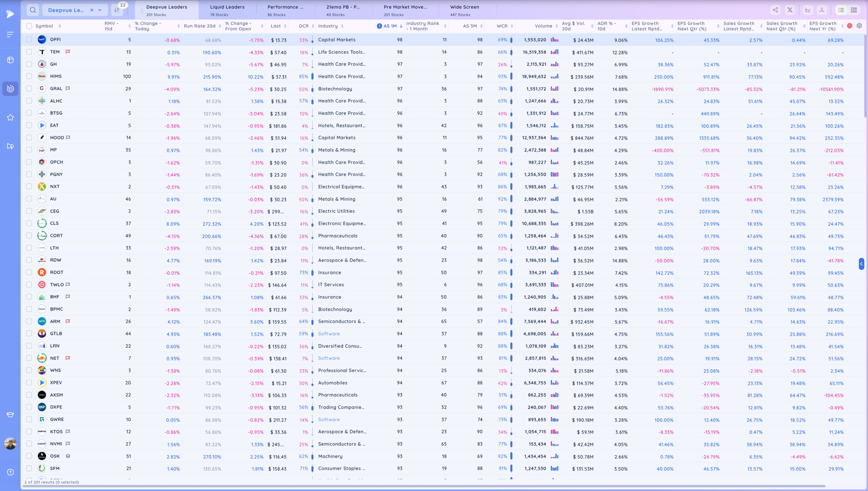Click the user profile avatar
868x491 pixels.
point(10,443)
